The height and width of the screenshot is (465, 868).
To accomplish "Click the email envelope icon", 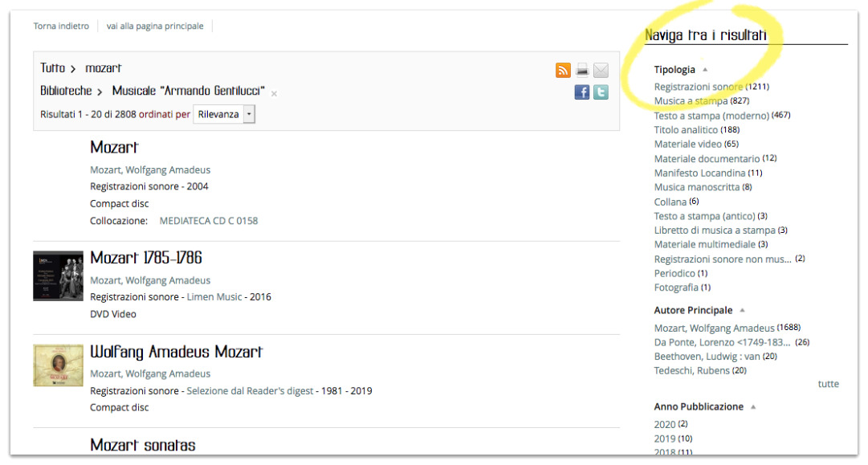I will tap(601, 71).
